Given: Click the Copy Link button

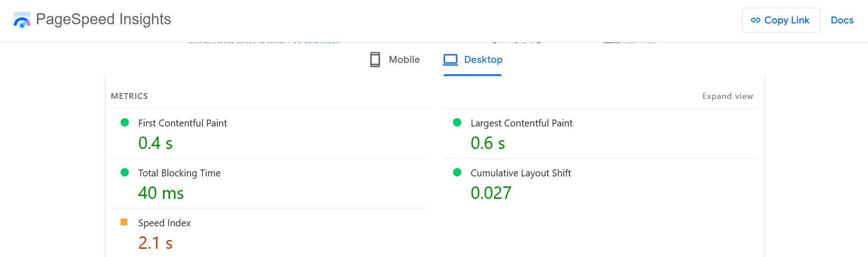Looking at the screenshot, I should click(781, 20).
